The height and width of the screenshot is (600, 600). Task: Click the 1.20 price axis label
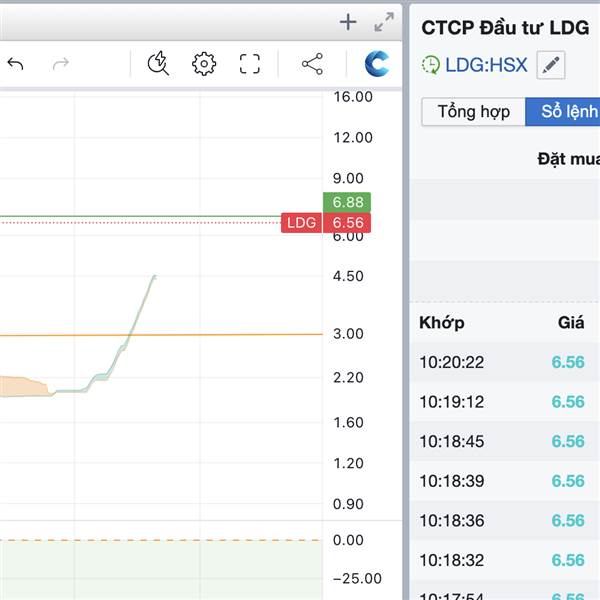click(x=348, y=463)
